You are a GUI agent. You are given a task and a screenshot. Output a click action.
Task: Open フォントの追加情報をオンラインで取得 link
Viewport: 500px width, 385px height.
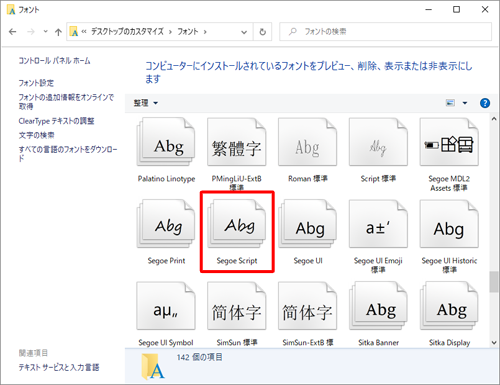(66, 102)
